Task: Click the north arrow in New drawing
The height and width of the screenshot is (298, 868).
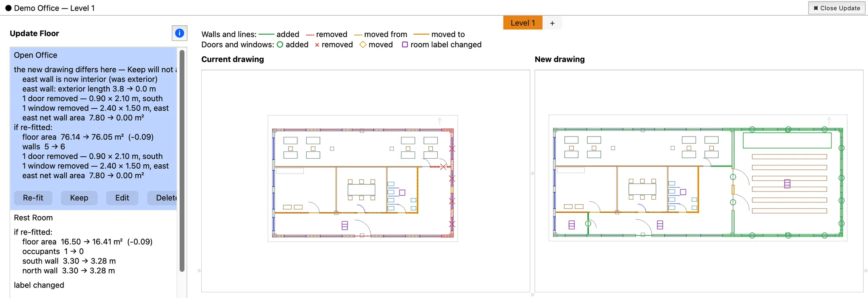Action: (x=829, y=120)
